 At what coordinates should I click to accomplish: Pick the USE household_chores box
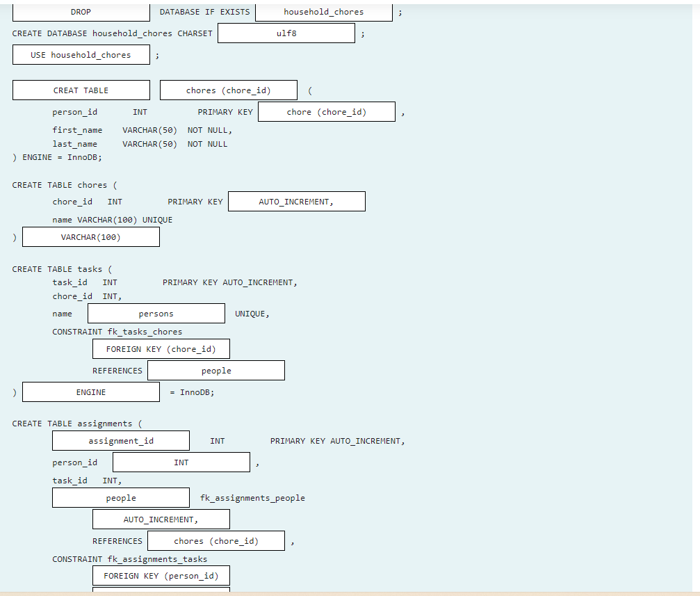[81, 55]
